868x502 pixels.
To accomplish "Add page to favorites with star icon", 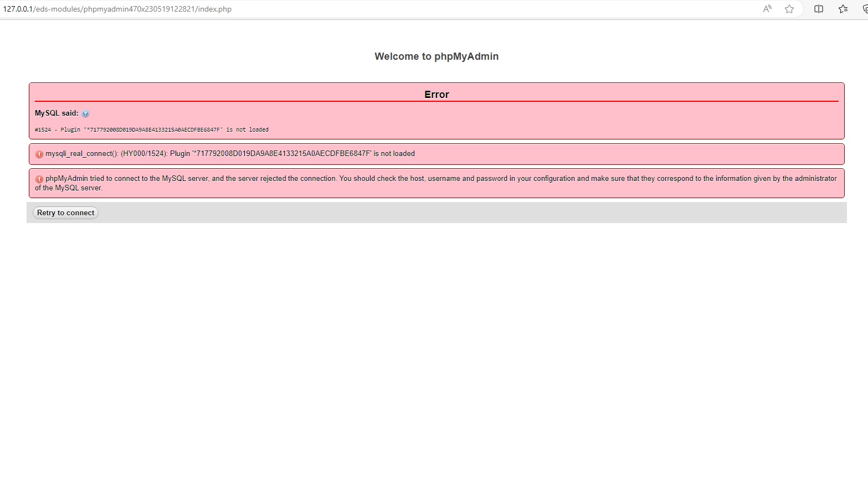I will pos(789,9).
